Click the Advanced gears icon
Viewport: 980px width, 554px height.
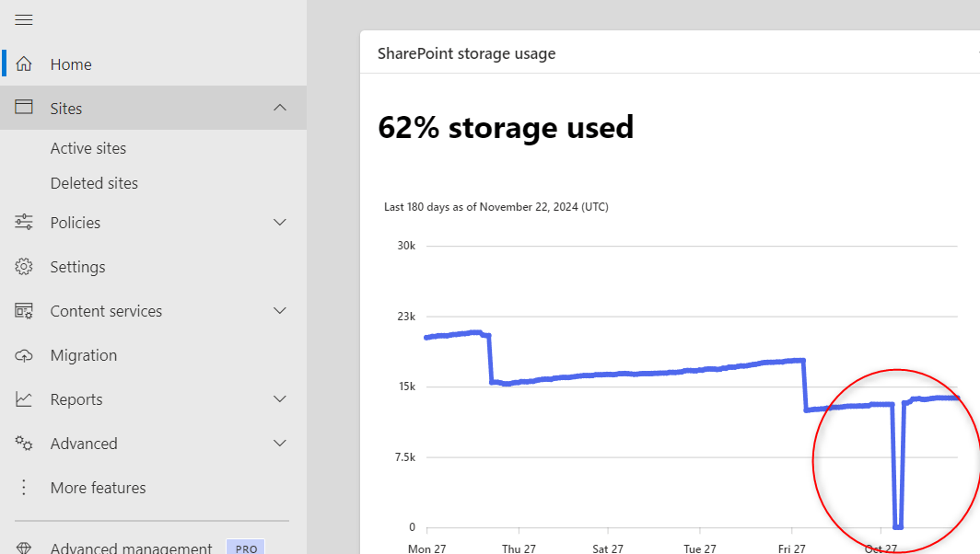[24, 444]
